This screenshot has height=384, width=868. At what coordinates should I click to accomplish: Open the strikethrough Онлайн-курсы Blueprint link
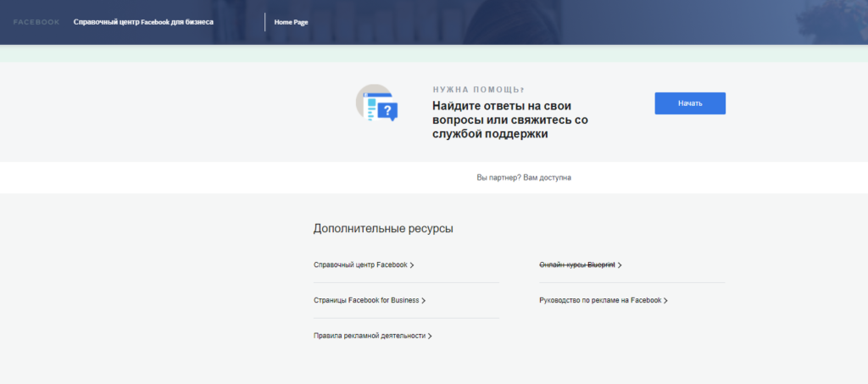[576, 265]
